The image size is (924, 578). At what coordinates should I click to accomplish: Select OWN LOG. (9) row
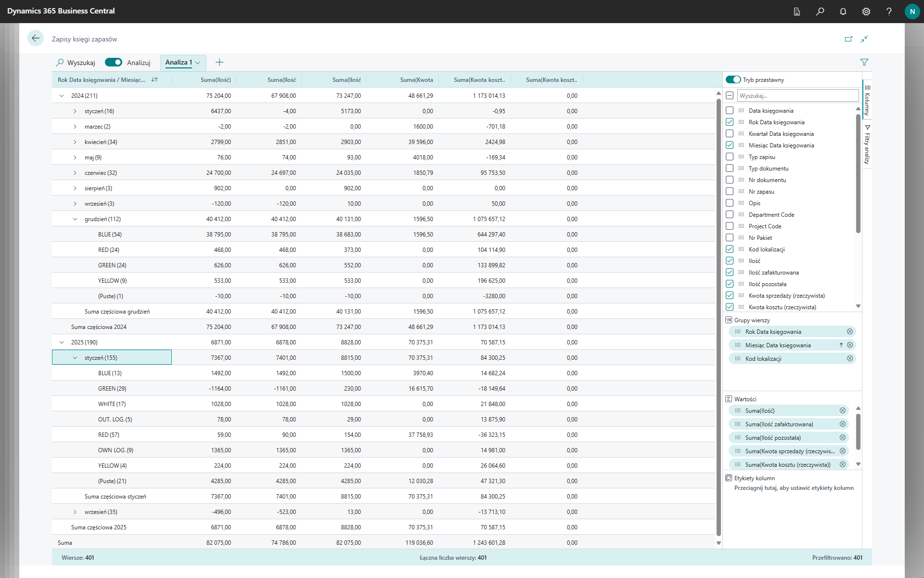click(x=384, y=450)
